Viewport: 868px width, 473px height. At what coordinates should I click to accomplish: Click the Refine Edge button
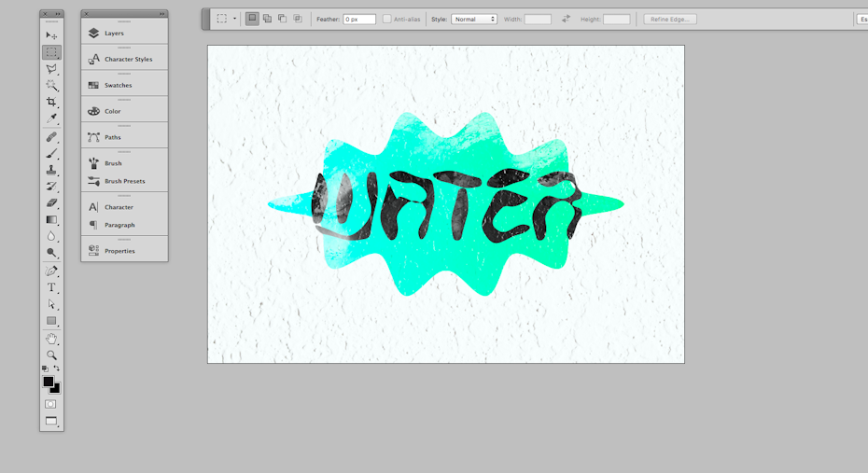[669, 19]
